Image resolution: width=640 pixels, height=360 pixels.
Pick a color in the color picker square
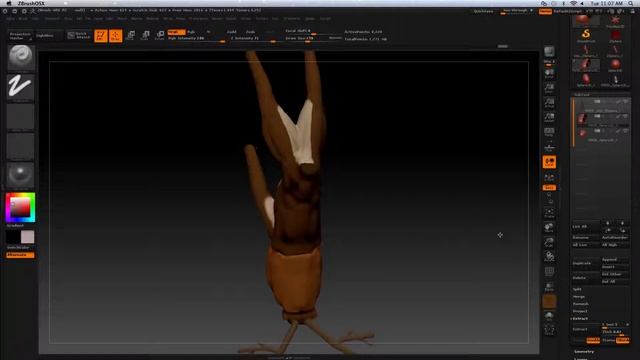pyautogui.click(x=20, y=208)
